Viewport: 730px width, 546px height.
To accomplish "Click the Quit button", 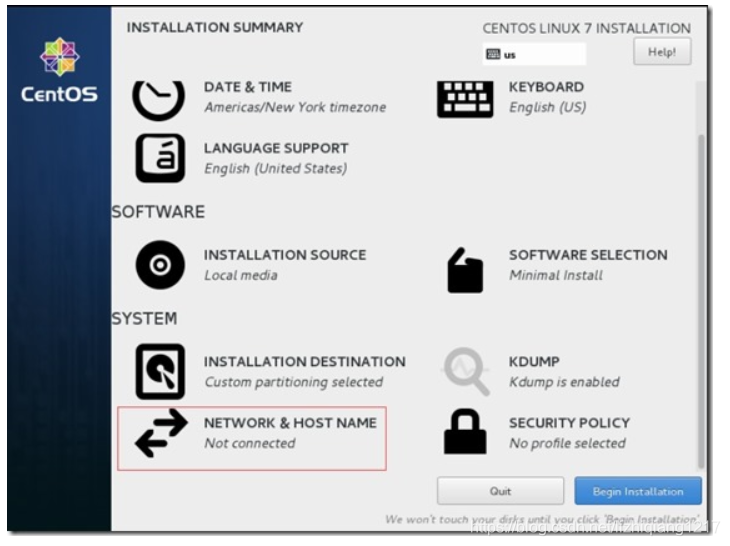I will coord(500,491).
